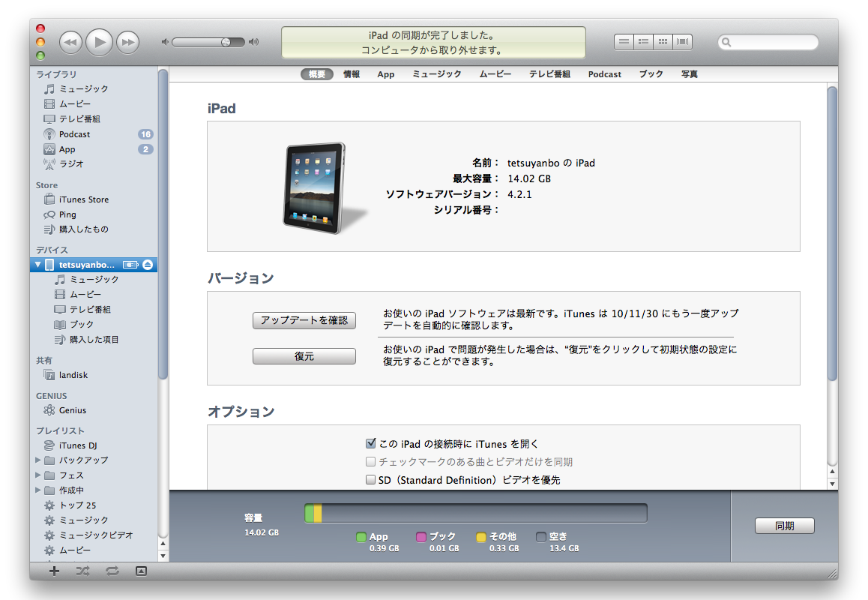Open Podcast in library sidebar
Viewport: 868px width, 600px height.
tap(94, 134)
